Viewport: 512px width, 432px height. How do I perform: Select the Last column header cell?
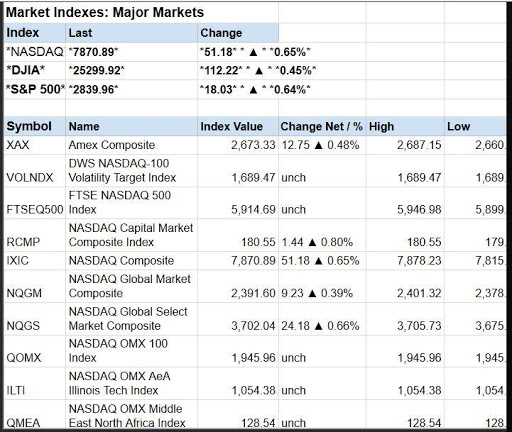click(x=131, y=33)
